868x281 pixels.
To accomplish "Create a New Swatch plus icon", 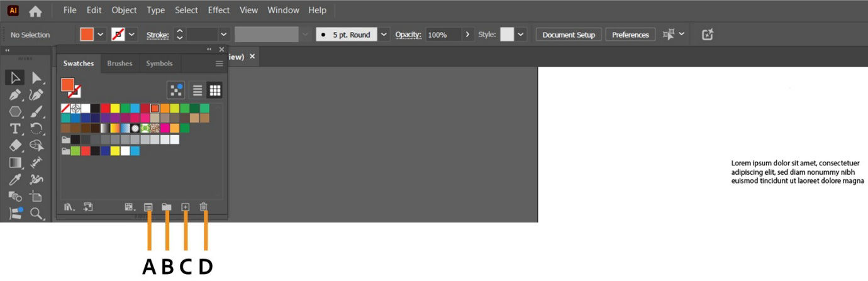I will (185, 207).
